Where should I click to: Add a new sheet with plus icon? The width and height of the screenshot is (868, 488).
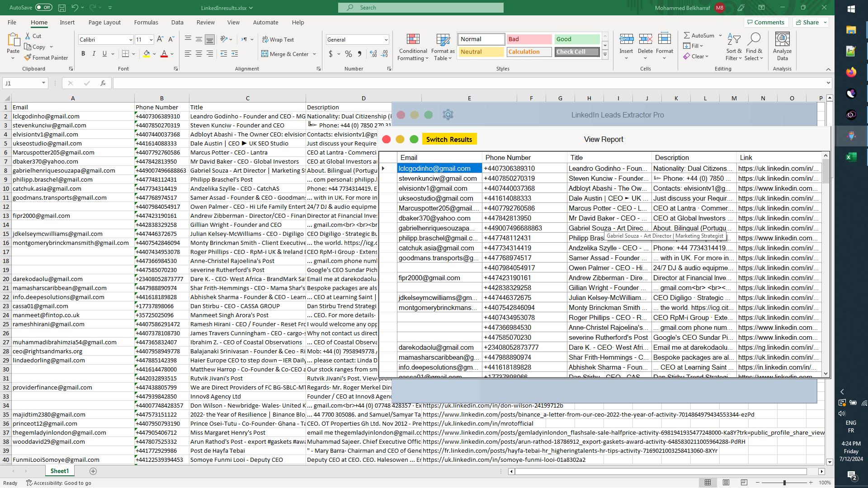[93, 471]
